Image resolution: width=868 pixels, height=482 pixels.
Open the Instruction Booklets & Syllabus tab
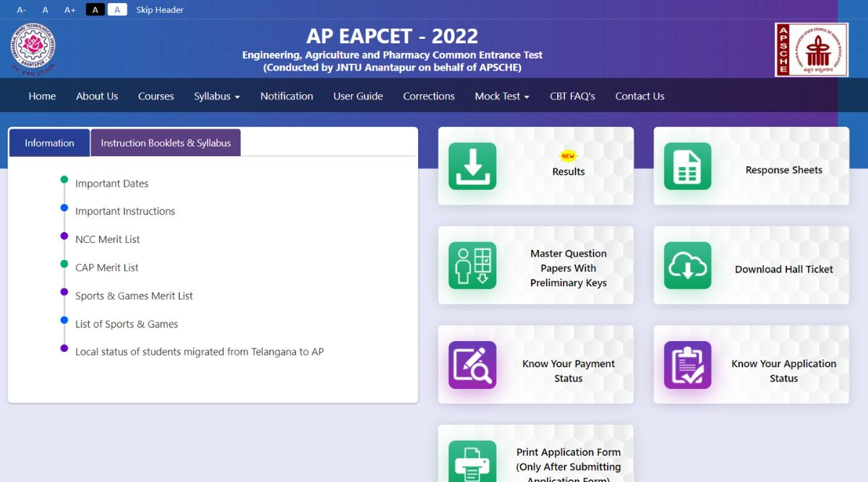(x=166, y=143)
